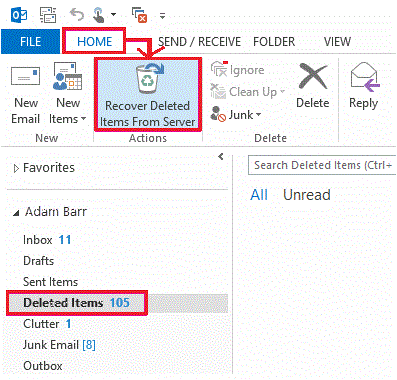397x380 pixels.
Task: Open the Junk Email folder
Action: click(59, 345)
